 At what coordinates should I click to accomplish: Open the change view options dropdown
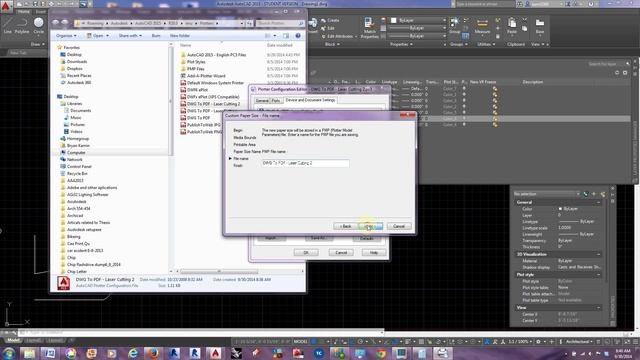[275, 36]
